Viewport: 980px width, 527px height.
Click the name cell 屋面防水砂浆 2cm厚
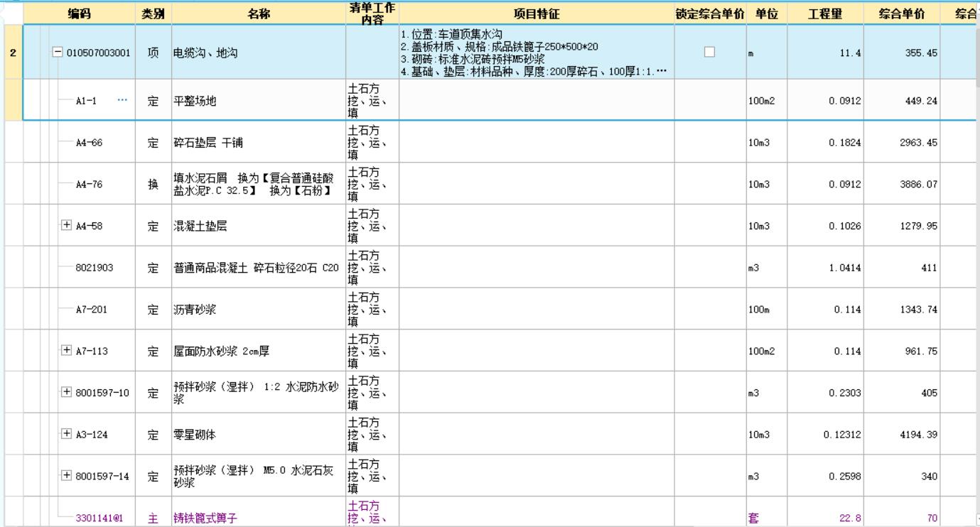point(258,351)
